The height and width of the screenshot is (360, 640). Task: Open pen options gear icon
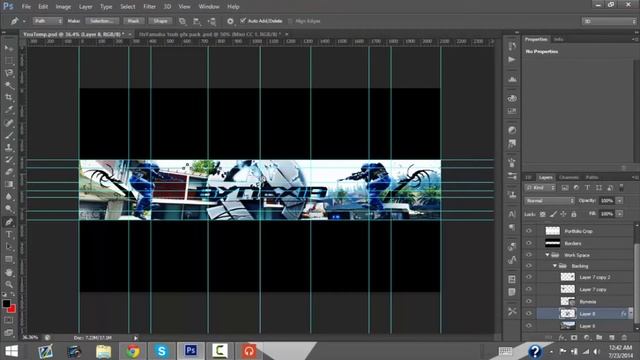230,21
